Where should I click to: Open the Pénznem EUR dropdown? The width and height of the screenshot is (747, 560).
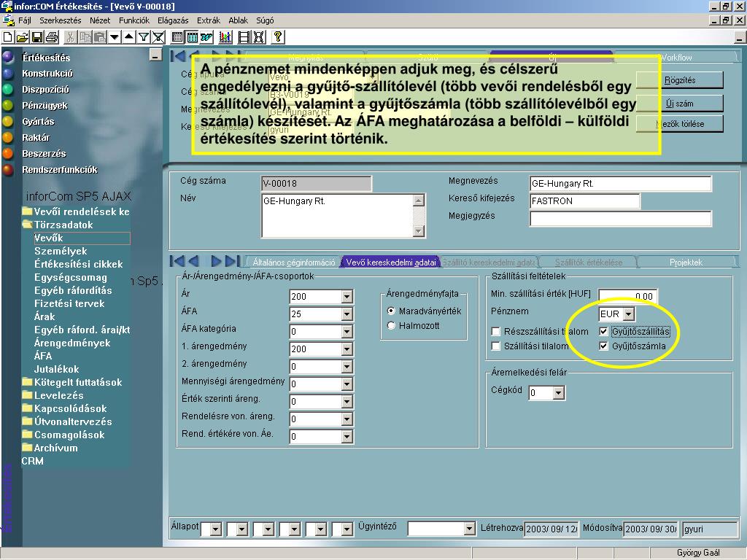[x=629, y=314]
